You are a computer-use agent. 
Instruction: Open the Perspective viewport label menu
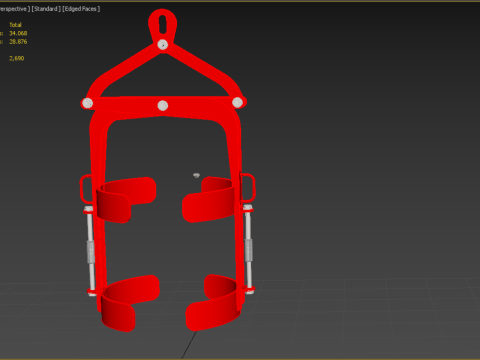tap(14, 9)
